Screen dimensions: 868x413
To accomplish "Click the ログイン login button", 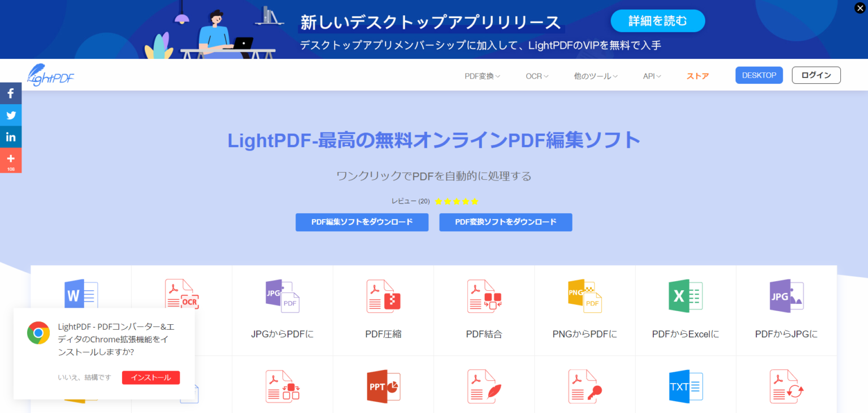I will click(x=816, y=75).
